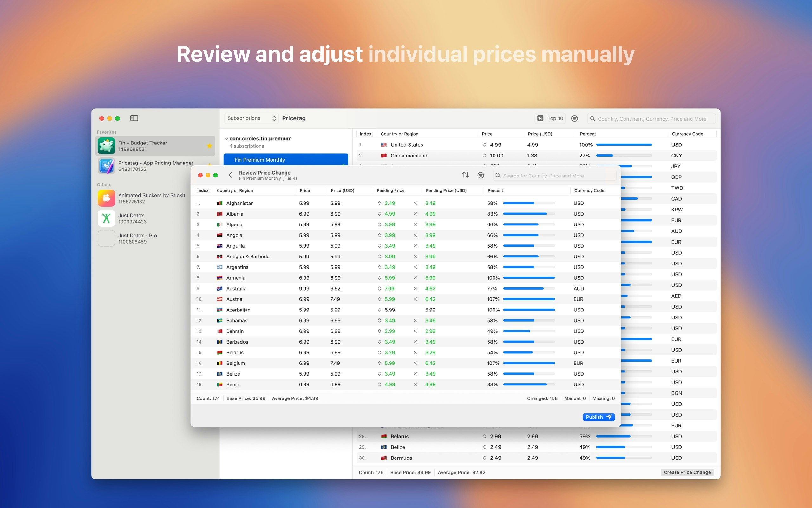Click the Belize row in main window table

coord(536,447)
